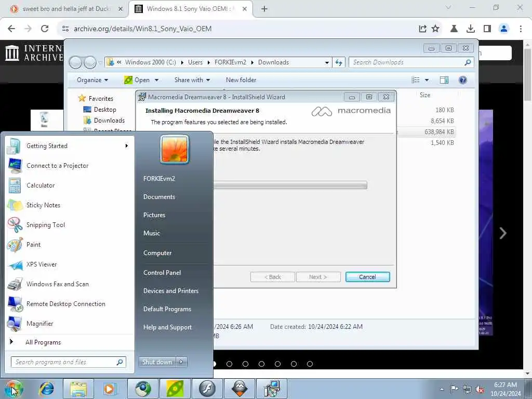Open Paint from Start menu
Viewport: 532px width, 399px height.
[69, 245]
